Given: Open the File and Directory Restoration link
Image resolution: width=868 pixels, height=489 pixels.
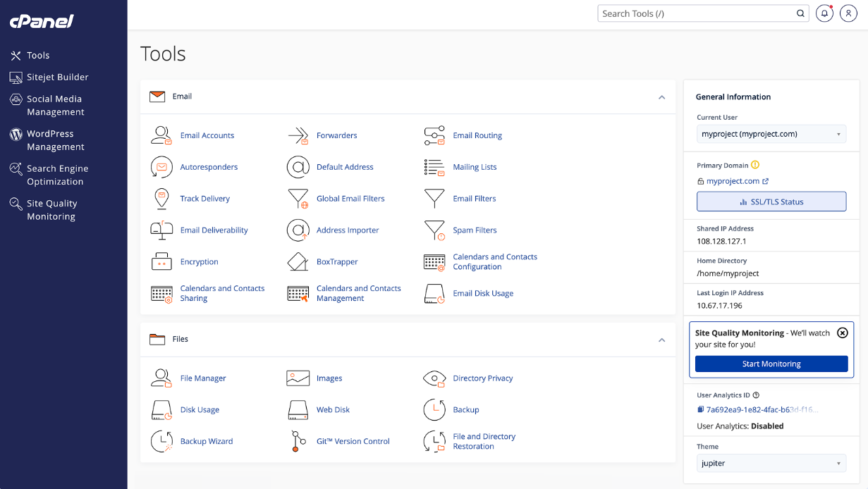Looking at the screenshot, I should 484,441.
